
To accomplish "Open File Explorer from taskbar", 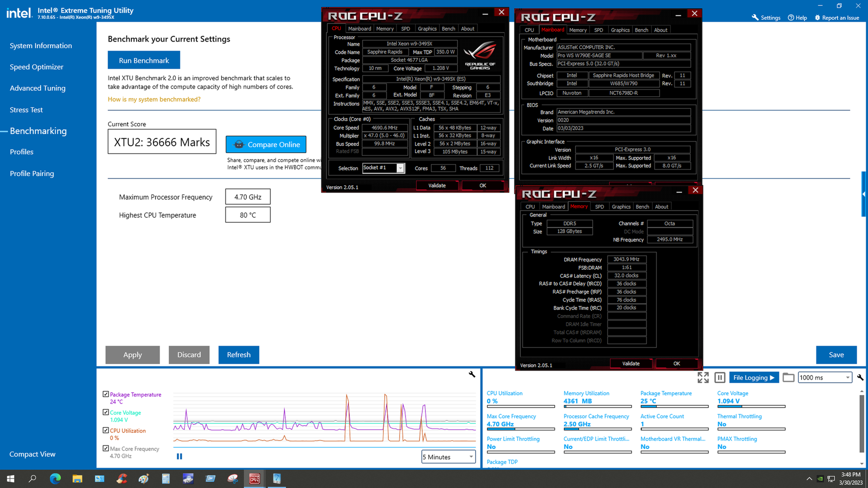I will click(x=77, y=479).
